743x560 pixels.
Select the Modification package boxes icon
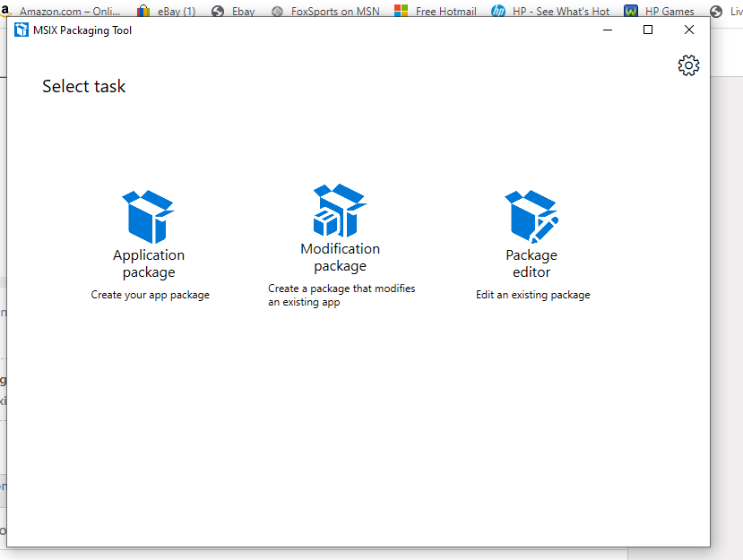point(340,211)
